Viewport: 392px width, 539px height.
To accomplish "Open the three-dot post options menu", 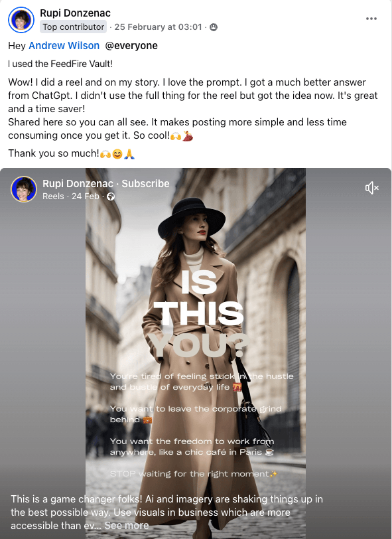I will pos(371,19).
